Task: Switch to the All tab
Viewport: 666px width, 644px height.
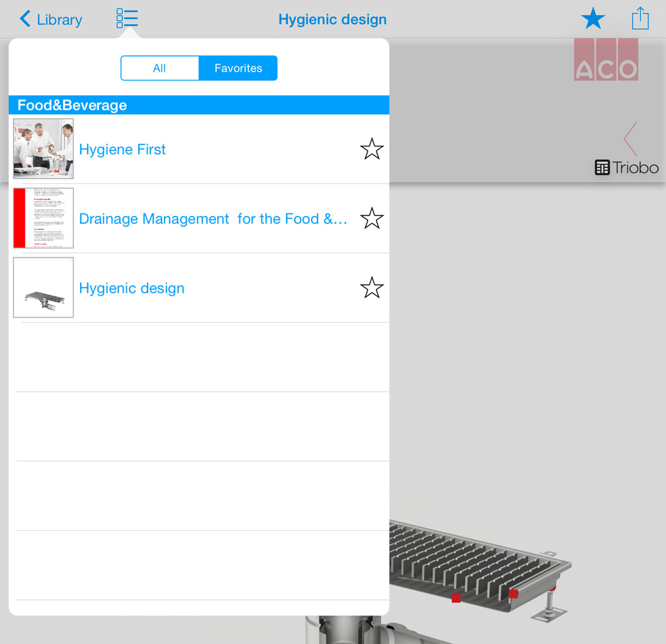Action: 159,68
